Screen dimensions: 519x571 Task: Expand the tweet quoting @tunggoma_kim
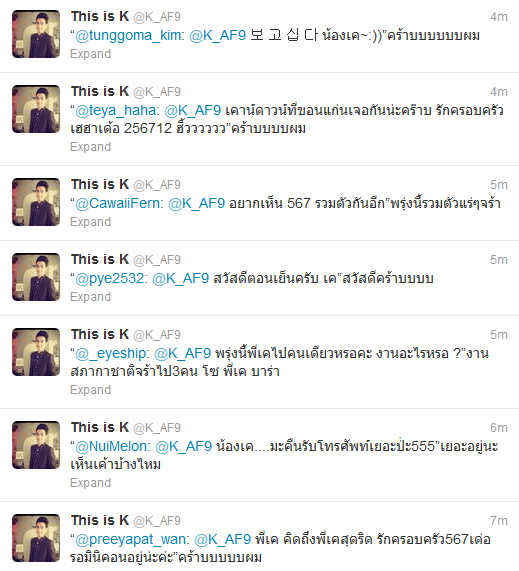point(91,54)
